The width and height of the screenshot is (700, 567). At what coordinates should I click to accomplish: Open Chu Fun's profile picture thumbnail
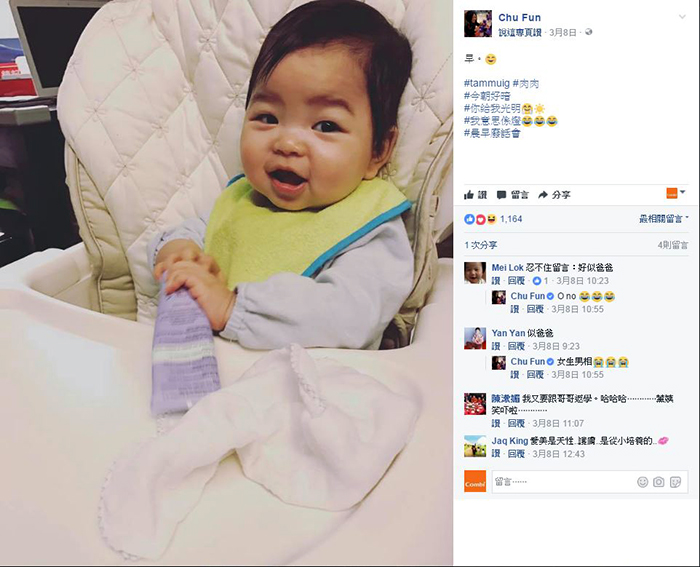click(478, 24)
